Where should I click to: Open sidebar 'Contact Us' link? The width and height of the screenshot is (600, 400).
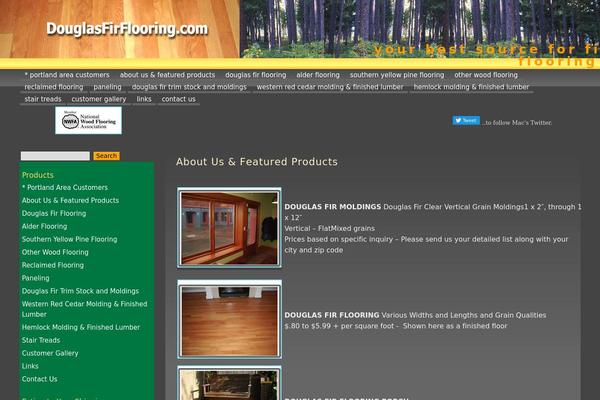coord(39,379)
